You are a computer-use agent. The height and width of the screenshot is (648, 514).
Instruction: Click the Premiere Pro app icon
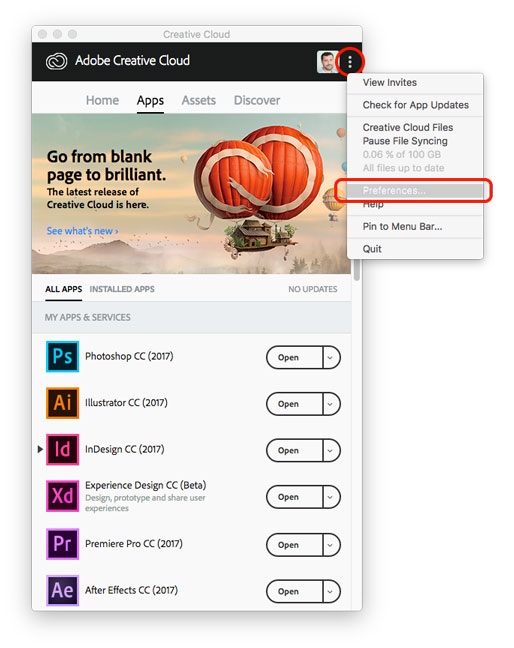(62, 544)
